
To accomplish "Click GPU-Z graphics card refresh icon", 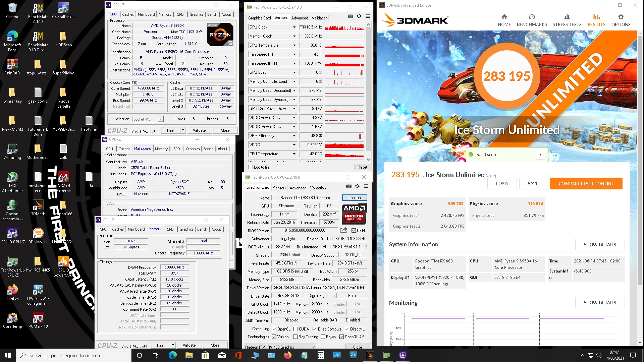I will 357,186.
